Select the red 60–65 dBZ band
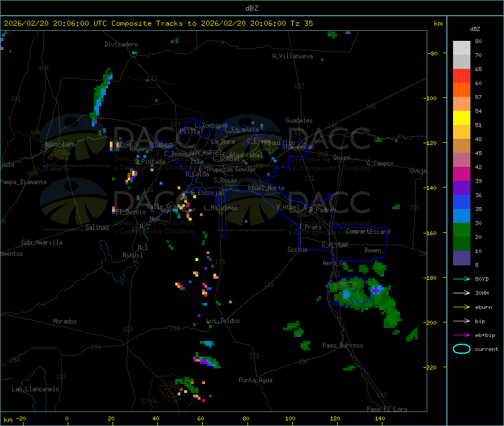Viewport: 504px width, 426px height. (461, 76)
